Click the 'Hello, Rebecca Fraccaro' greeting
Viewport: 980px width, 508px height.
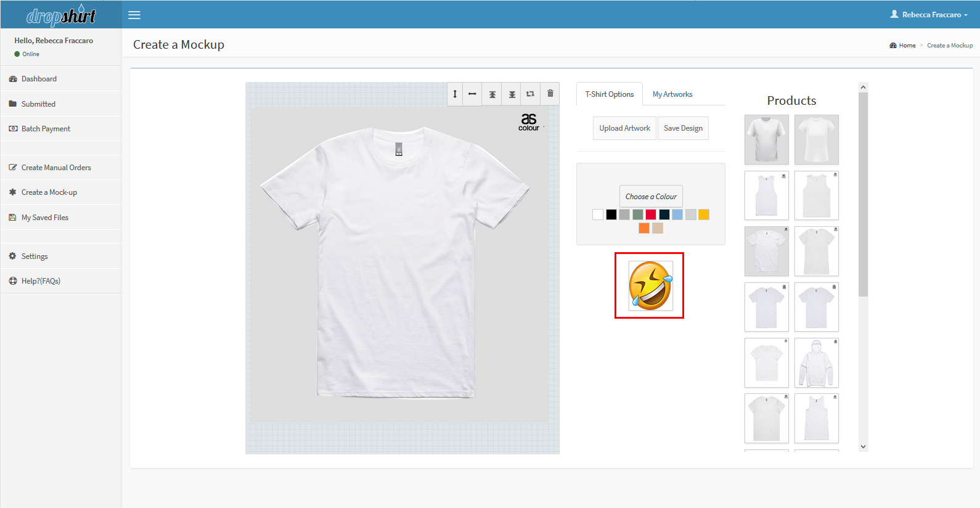point(54,41)
